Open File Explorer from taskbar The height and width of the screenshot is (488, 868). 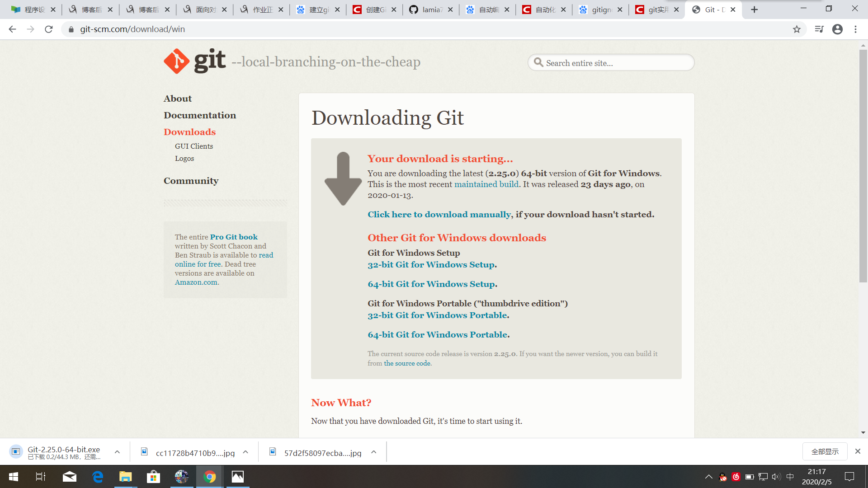click(x=125, y=477)
